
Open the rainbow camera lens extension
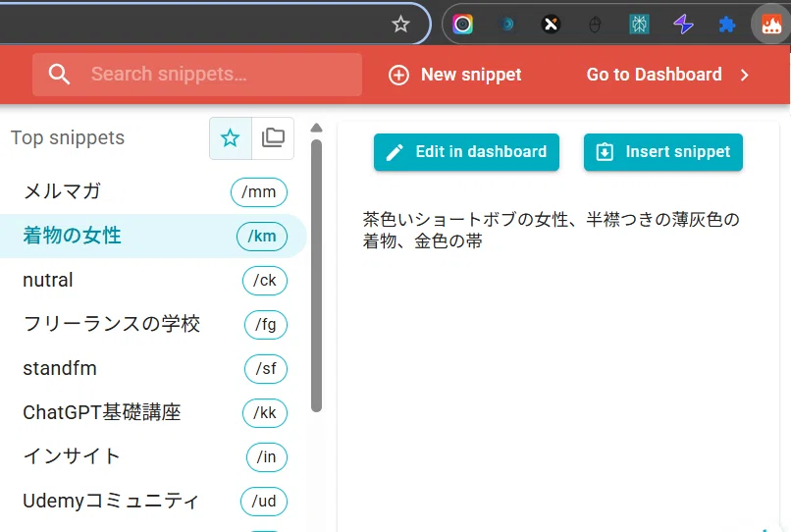click(x=462, y=24)
